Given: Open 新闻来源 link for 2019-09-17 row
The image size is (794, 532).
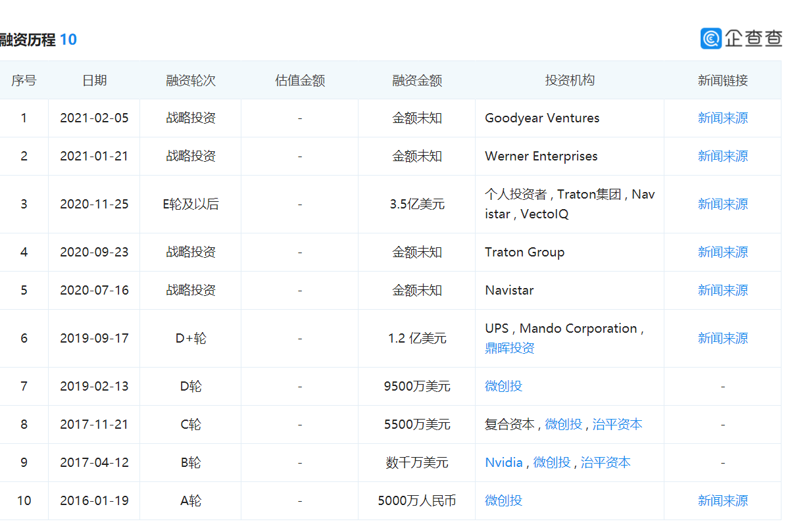Looking at the screenshot, I should point(723,339).
